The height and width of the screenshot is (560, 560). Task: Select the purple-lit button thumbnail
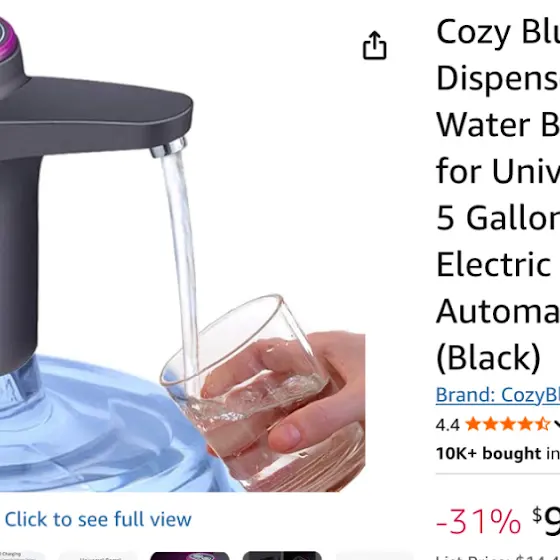pos(190,556)
